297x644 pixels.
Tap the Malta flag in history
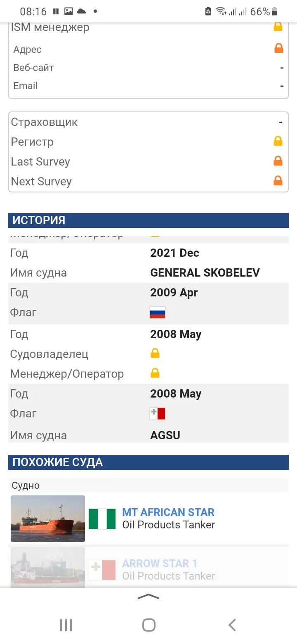pyautogui.click(x=158, y=414)
